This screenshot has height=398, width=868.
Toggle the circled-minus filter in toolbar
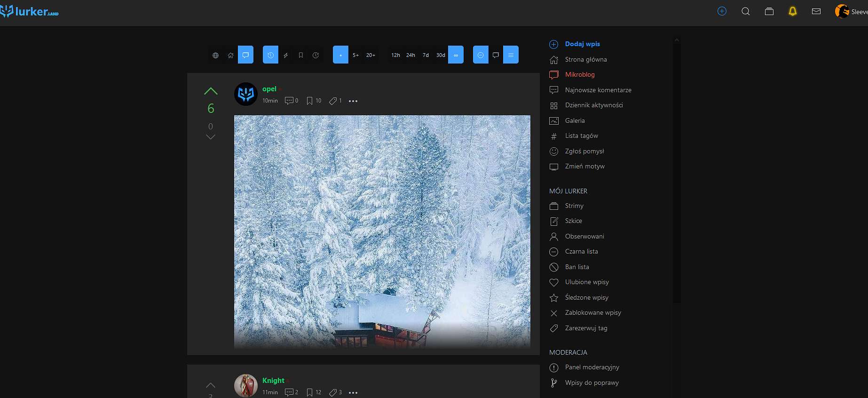pyautogui.click(x=481, y=55)
